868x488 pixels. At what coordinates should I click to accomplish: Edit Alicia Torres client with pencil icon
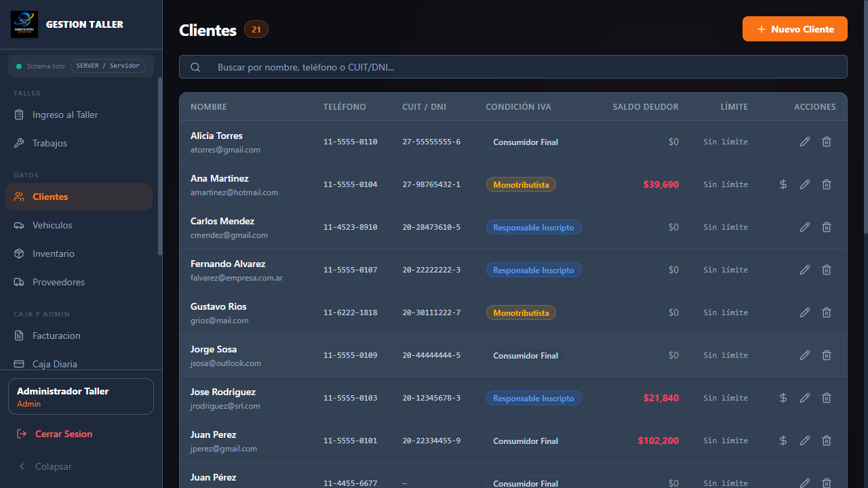coord(805,142)
